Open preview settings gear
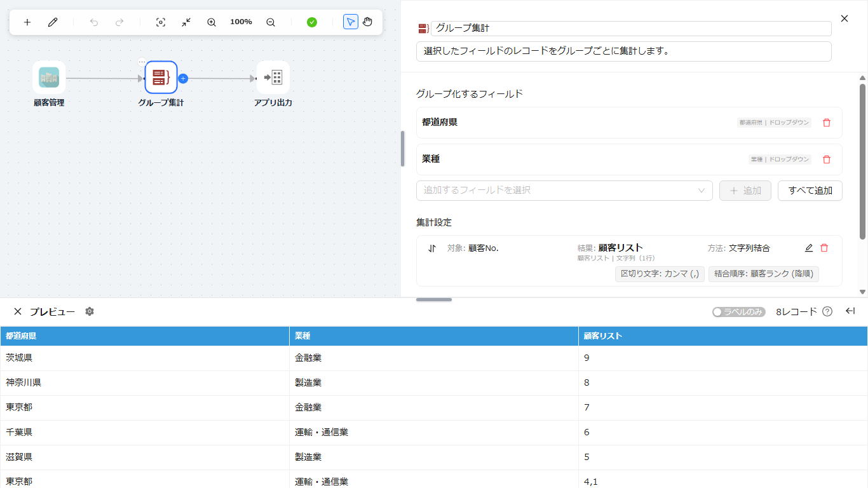Screen dimensions: 868x488 pyautogui.click(x=90, y=311)
